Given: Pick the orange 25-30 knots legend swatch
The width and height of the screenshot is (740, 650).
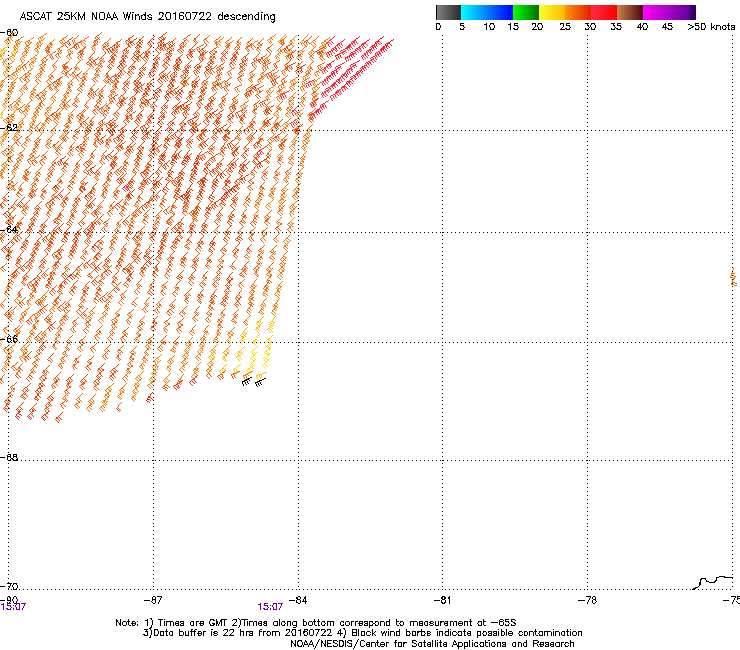Looking at the screenshot, I should click(x=578, y=12).
